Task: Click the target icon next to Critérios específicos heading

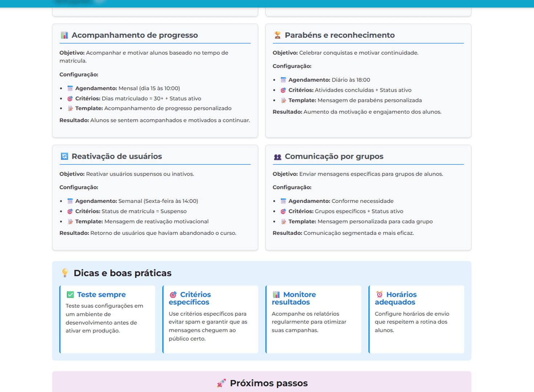Action: click(x=173, y=295)
